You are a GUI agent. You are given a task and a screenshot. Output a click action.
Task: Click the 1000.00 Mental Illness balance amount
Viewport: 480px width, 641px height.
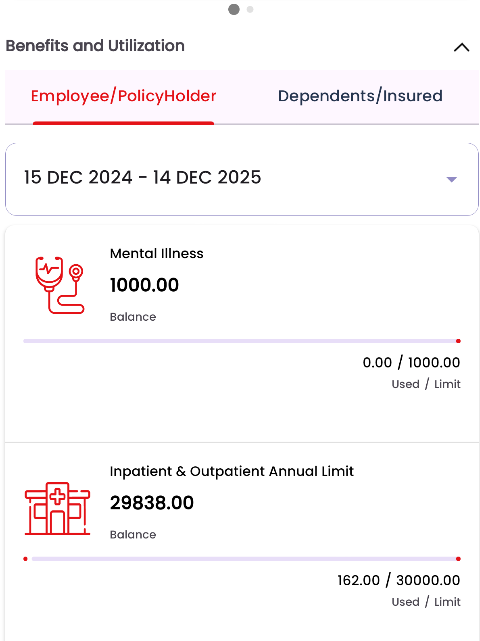pos(144,285)
